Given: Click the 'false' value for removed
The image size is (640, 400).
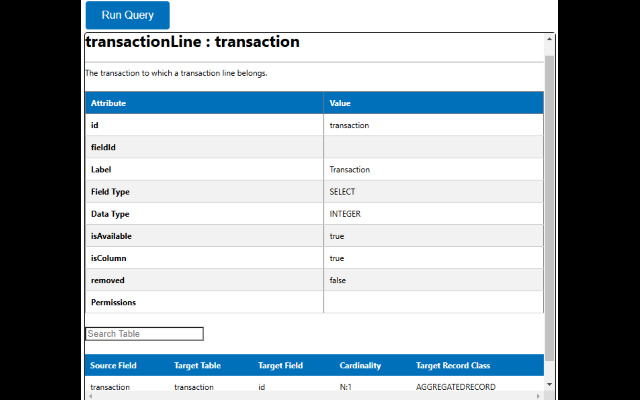Looking at the screenshot, I should 338,280.
